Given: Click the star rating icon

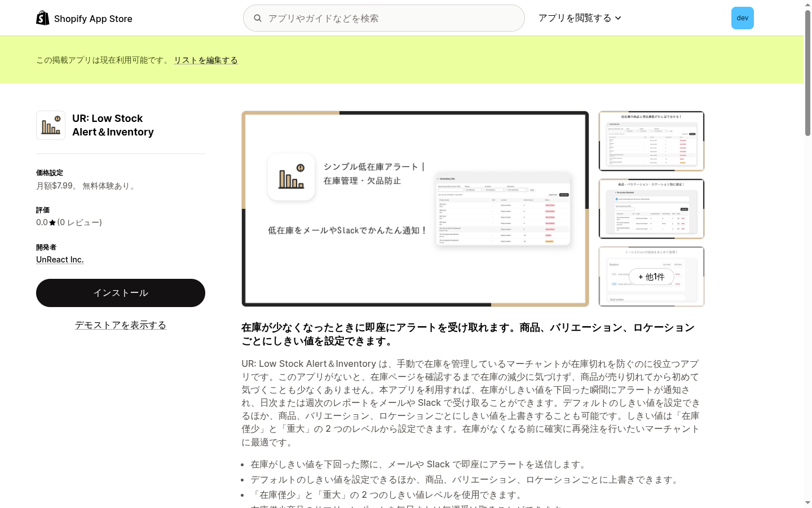Looking at the screenshot, I should (x=52, y=222).
